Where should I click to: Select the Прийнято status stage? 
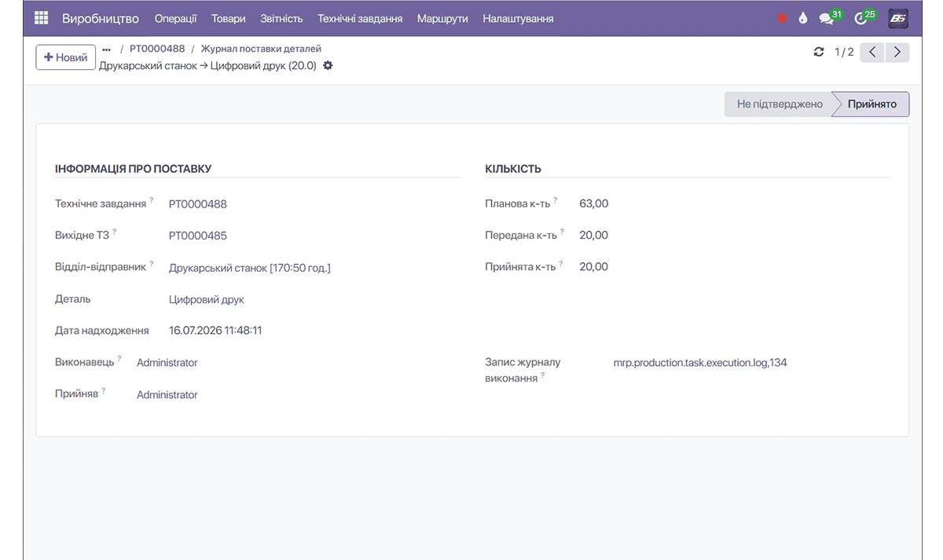click(x=871, y=104)
